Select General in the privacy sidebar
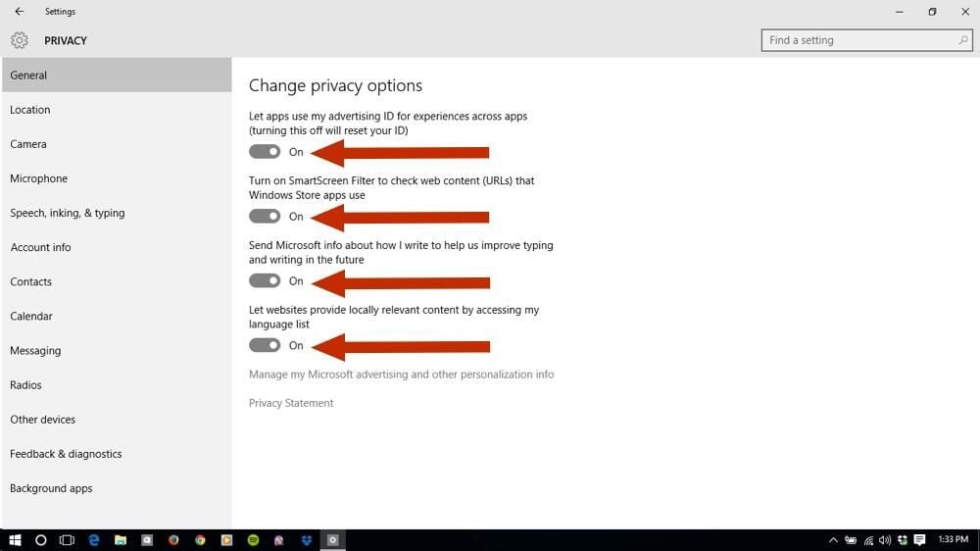Screen dimensions: 980x551 [117, 75]
